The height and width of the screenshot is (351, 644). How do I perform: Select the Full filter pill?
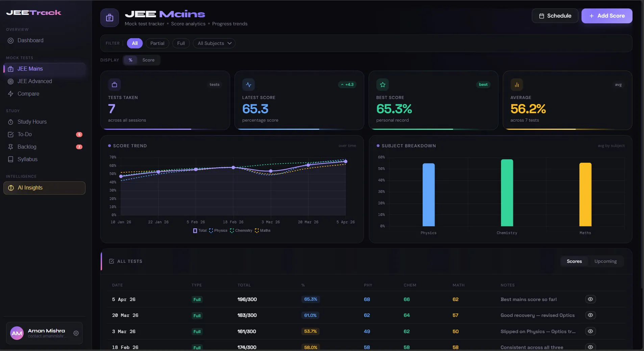tap(181, 43)
